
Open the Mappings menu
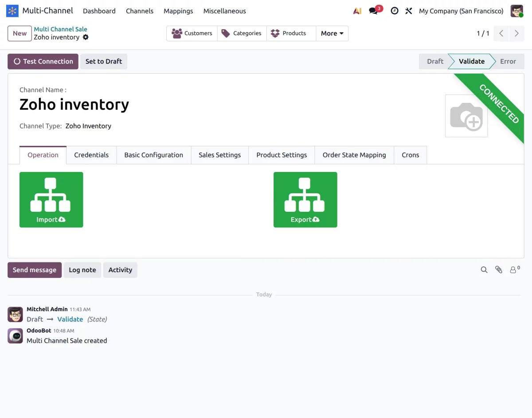178,11
